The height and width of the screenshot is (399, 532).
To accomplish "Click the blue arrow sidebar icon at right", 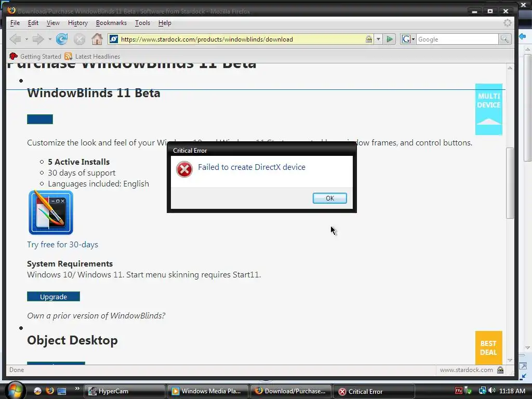I will tap(523, 36).
